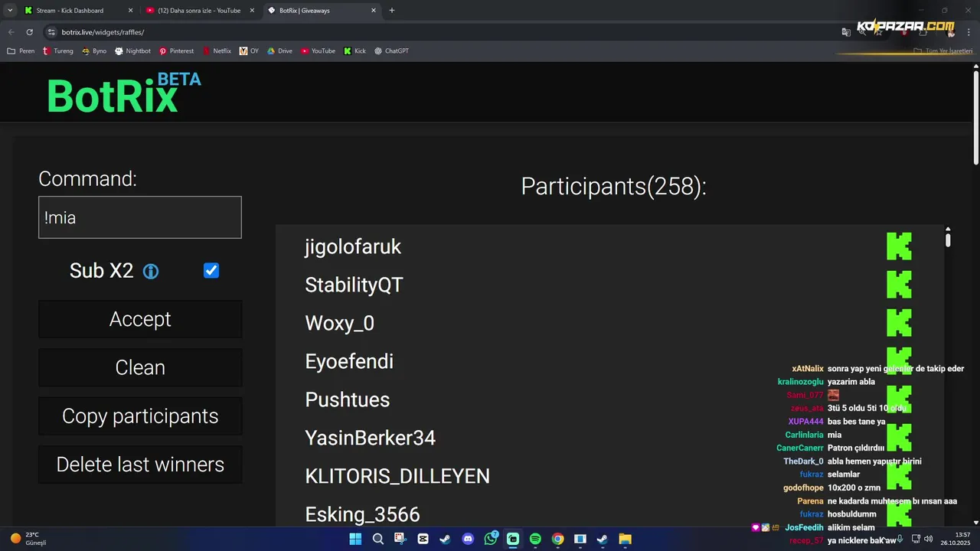View site information for botrix.live
980x551 pixels.
51,32
